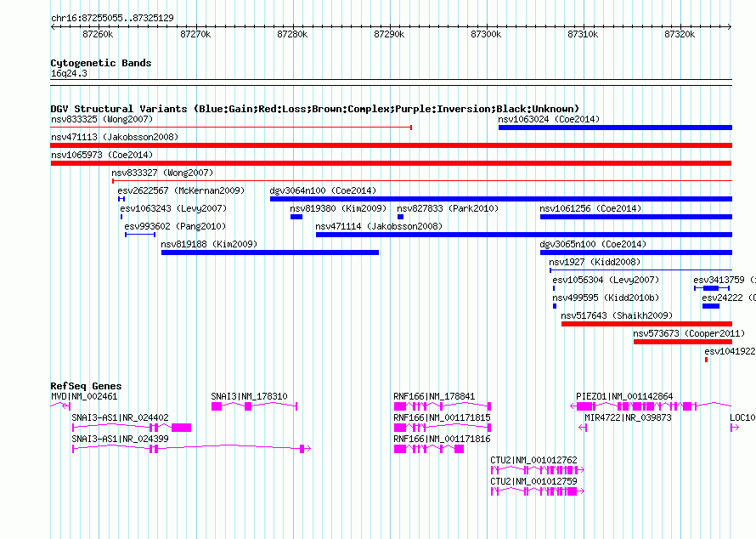This screenshot has height=539, width=756.
Task: Click the esv1056304 (Levy2007) variant label
Action: pyautogui.click(x=606, y=280)
